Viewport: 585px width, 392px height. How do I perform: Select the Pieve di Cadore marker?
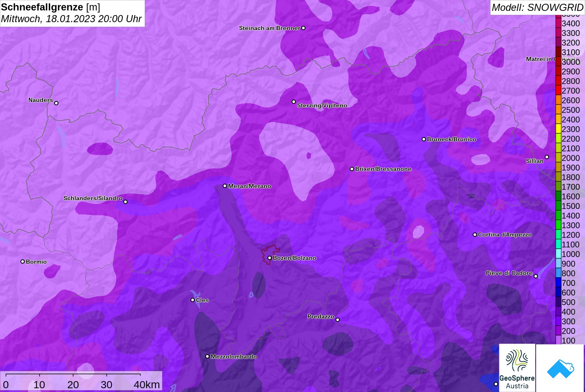536,276
